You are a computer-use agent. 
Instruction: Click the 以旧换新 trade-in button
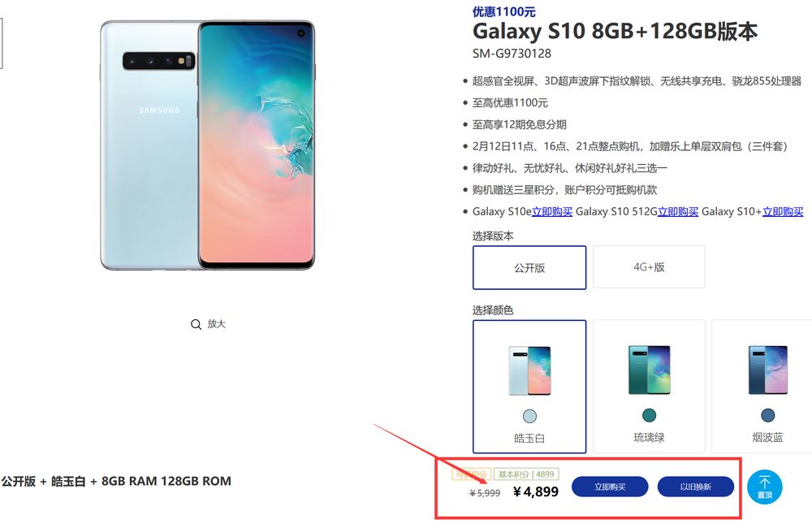(696, 487)
